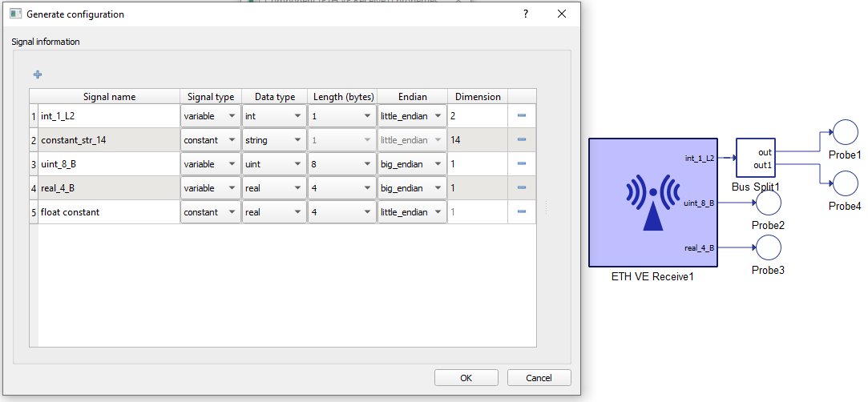Remove the int_1_L2 signal row

[x=521, y=115]
